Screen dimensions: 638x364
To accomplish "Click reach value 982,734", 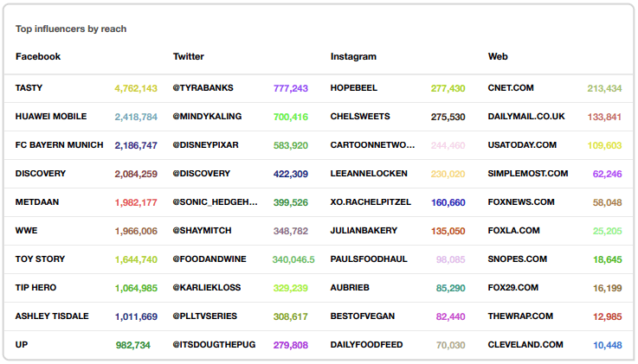I will (133, 345).
